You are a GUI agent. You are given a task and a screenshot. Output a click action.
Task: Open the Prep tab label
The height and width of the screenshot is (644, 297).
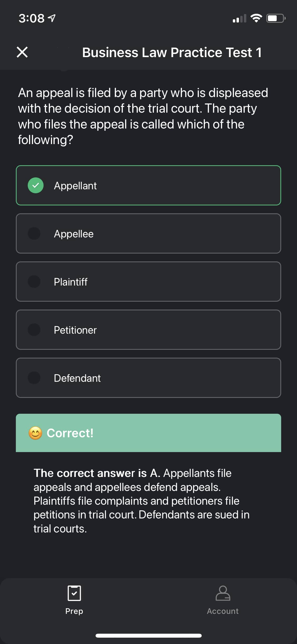tap(74, 611)
